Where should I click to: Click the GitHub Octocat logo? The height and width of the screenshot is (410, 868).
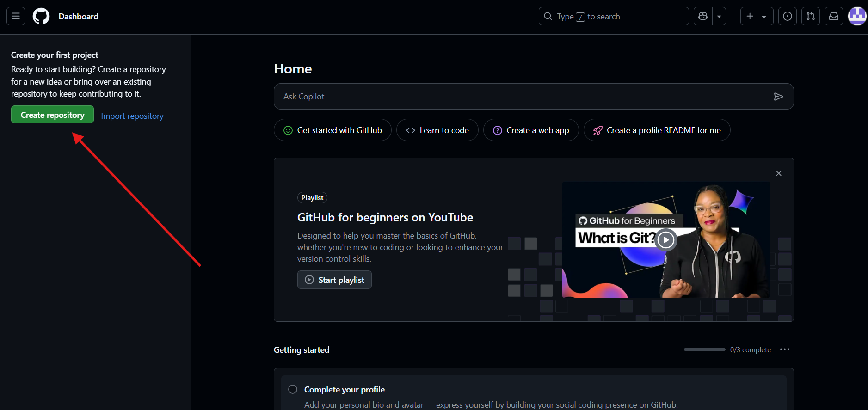[41, 16]
